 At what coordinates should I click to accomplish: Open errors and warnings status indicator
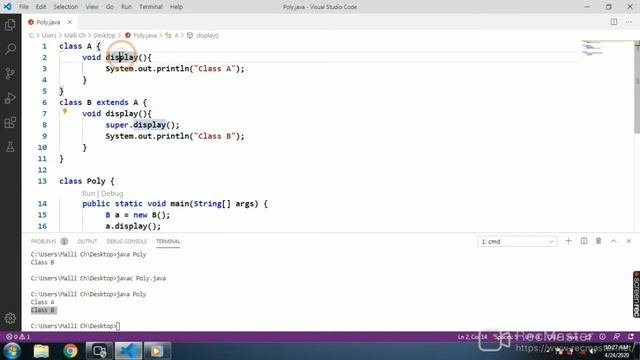18,337
